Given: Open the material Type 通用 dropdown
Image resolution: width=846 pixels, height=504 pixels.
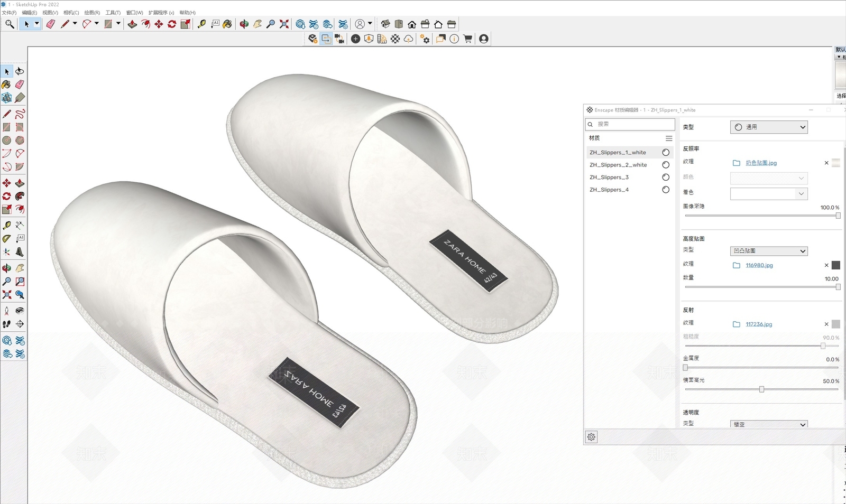Looking at the screenshot, I should click(x=769, y=127).
